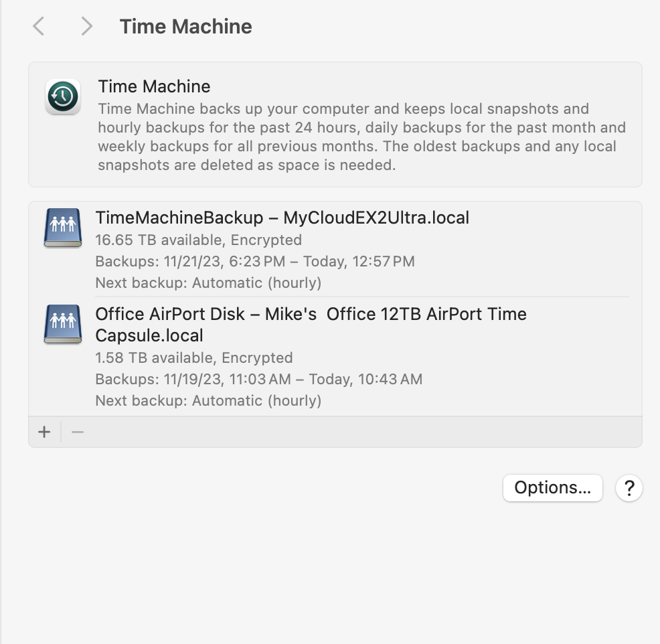Select the Office AirPort Disk drive icon
This screenshot has height=644, width=660.
click(x=63, y=324)
